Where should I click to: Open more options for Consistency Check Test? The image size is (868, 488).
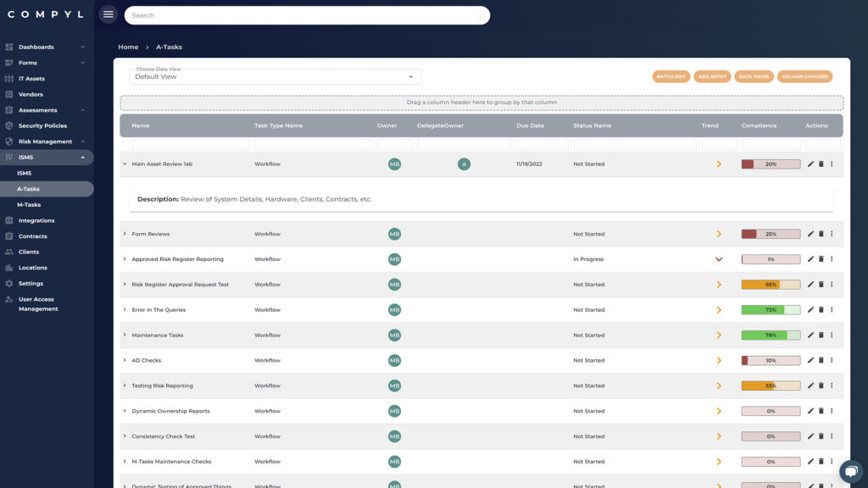(832, 436)
